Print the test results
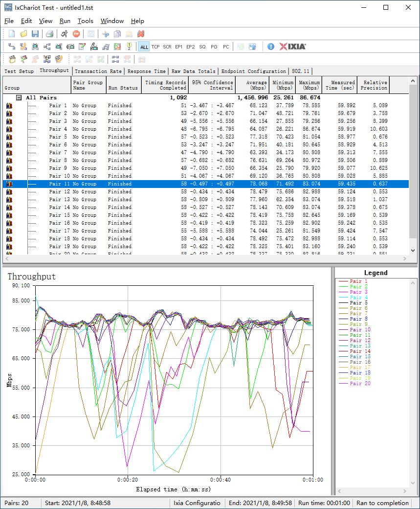420x509 pixels. click(49, 34)
